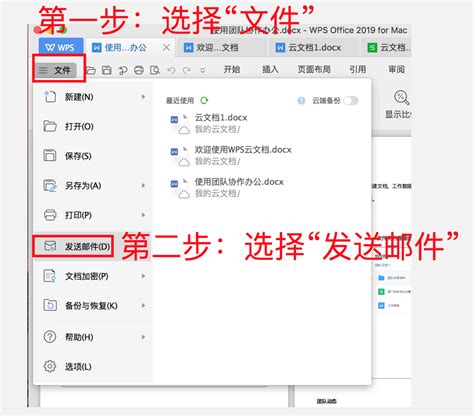This screenshot has height=416, width=474.
Task: Click the print icon in quick toolbar
Action: (x=139, y=70)
